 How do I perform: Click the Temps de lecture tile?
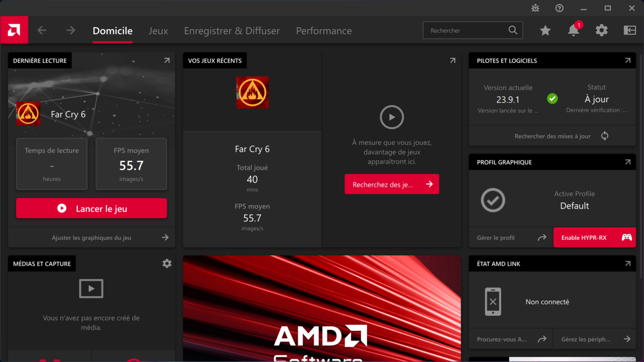tap(52, 164)
